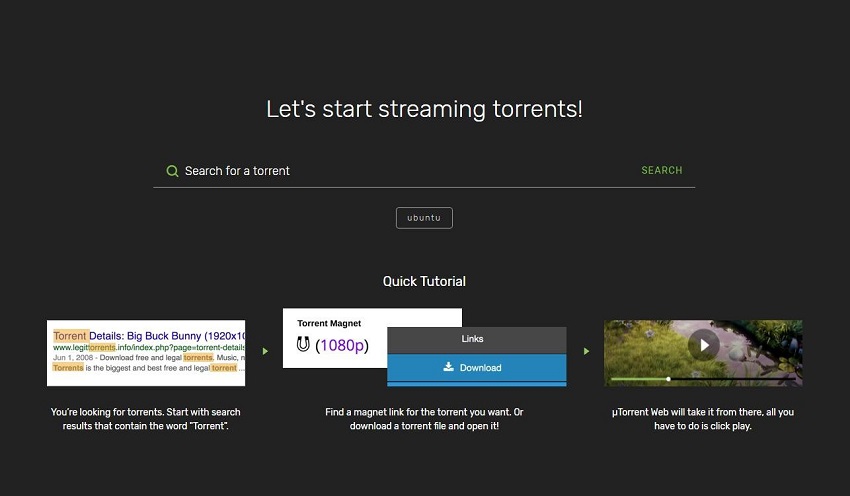Click the blue Download button

click(x=476, y=368)
